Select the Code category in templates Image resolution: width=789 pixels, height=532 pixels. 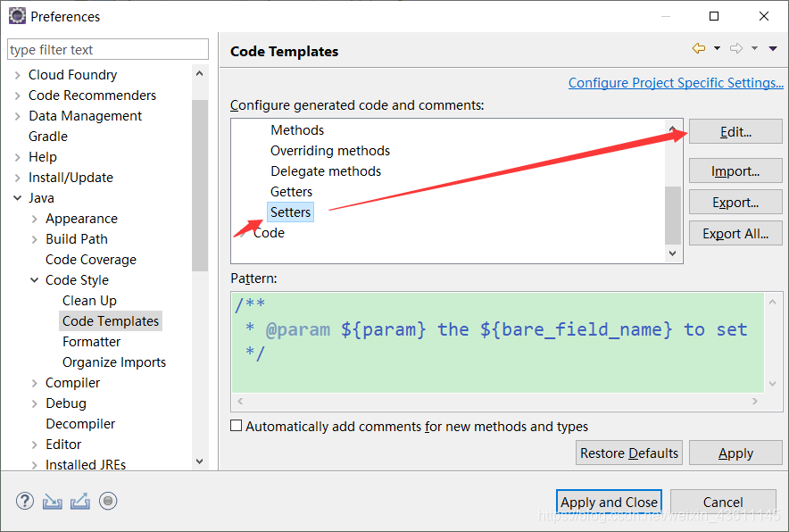point(269,233)
